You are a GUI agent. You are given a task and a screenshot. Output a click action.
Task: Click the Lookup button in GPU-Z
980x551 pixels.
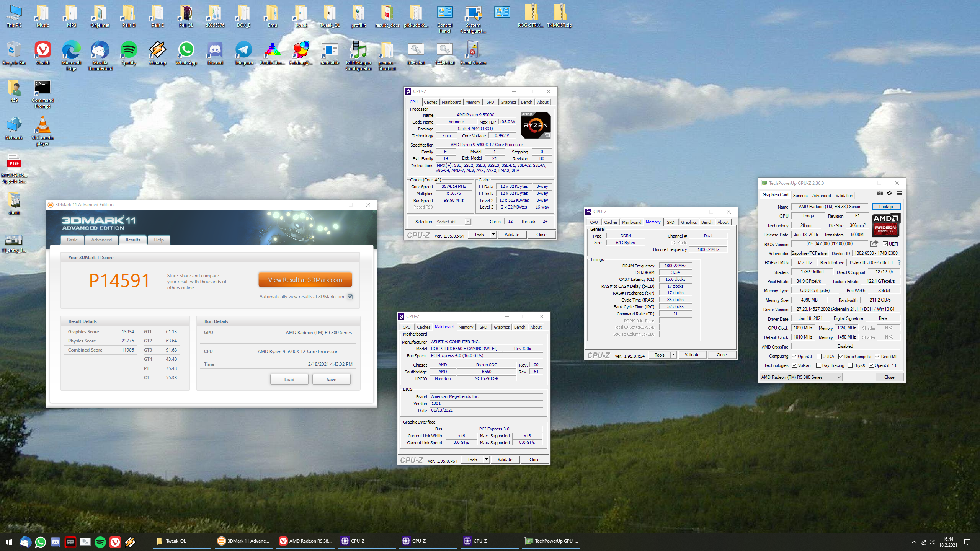[x=886, y=207]
